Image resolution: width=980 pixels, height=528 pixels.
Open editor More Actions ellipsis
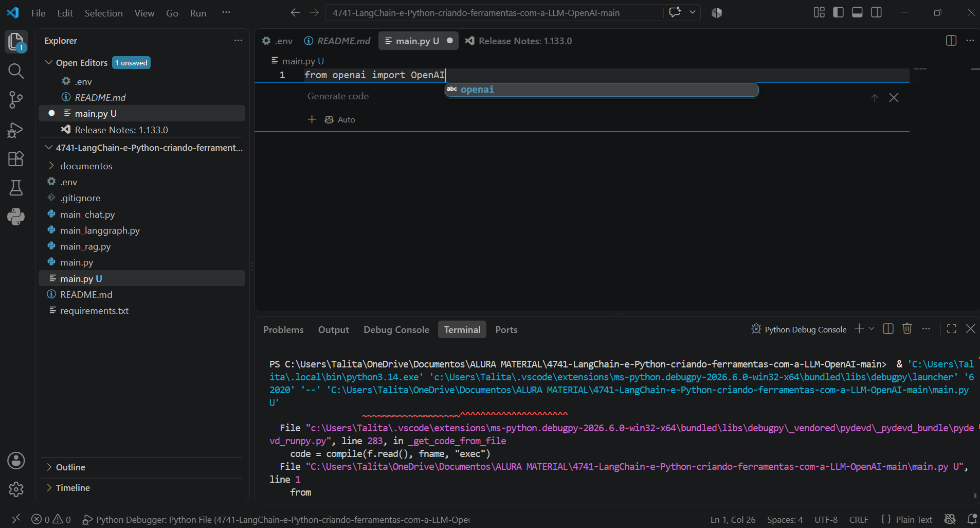(970, 41)
